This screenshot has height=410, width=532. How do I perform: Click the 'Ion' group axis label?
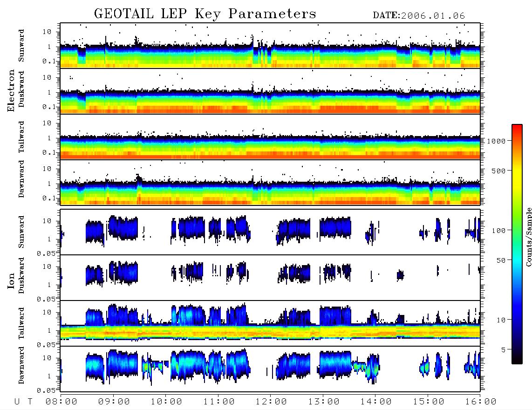[x=11, y=280]
